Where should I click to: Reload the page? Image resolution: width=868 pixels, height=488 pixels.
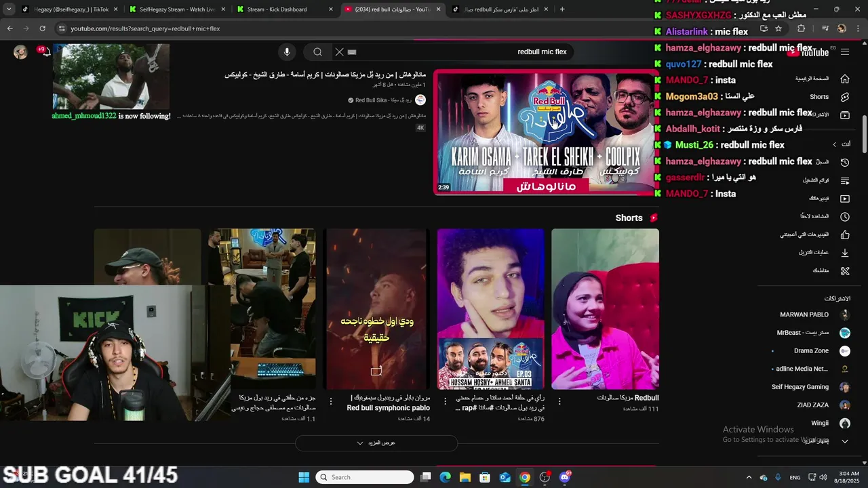[42, 28]
